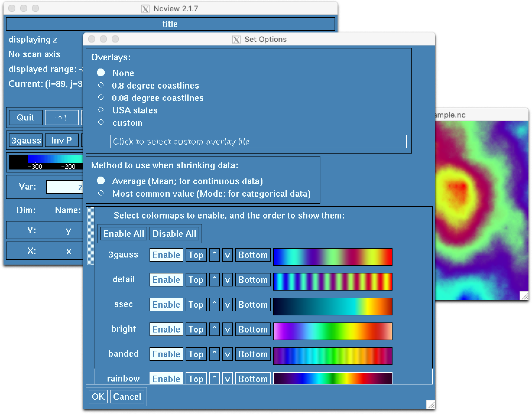Image resolution: width=532 pixels, height=414 pixels.
Task: Confirm Set Options with OK
Action: (x=98, y=397)
